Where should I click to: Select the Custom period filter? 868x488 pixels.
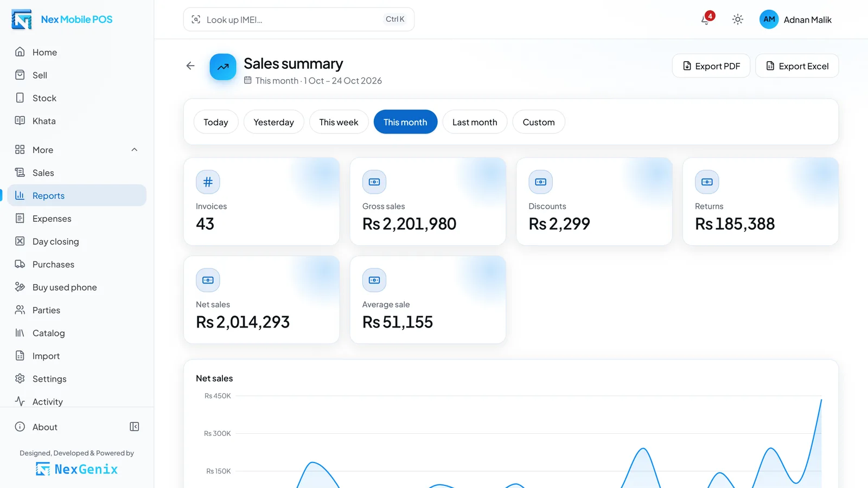click(x=539, y=122)
